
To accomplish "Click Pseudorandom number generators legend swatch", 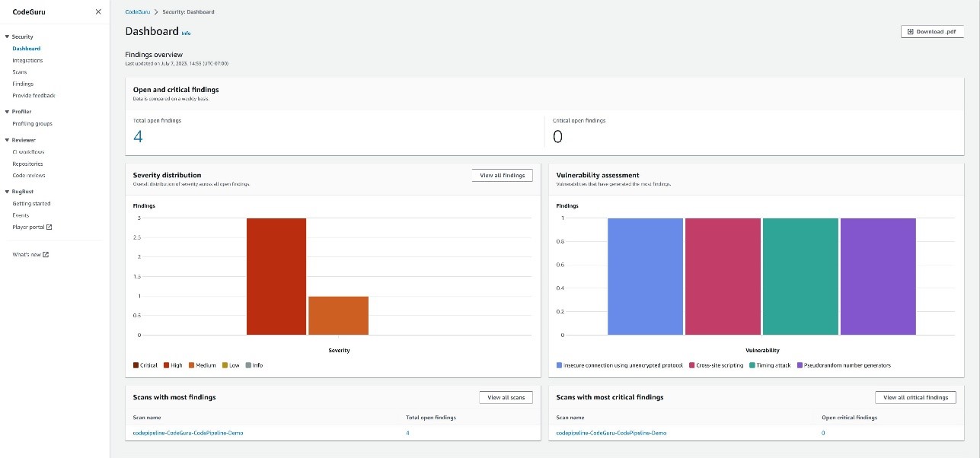I will click(800, 365).
